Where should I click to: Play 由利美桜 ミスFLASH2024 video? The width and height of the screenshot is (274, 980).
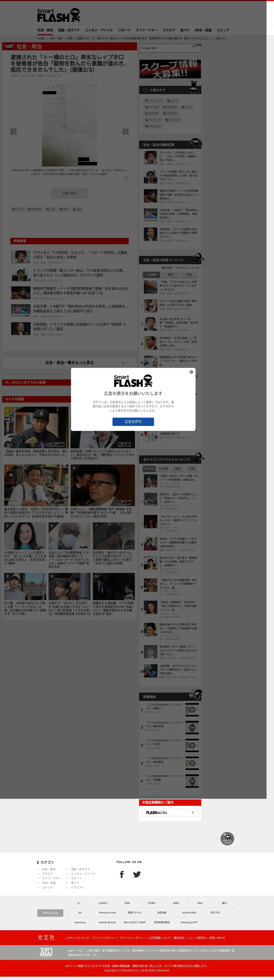coord(192,763)
